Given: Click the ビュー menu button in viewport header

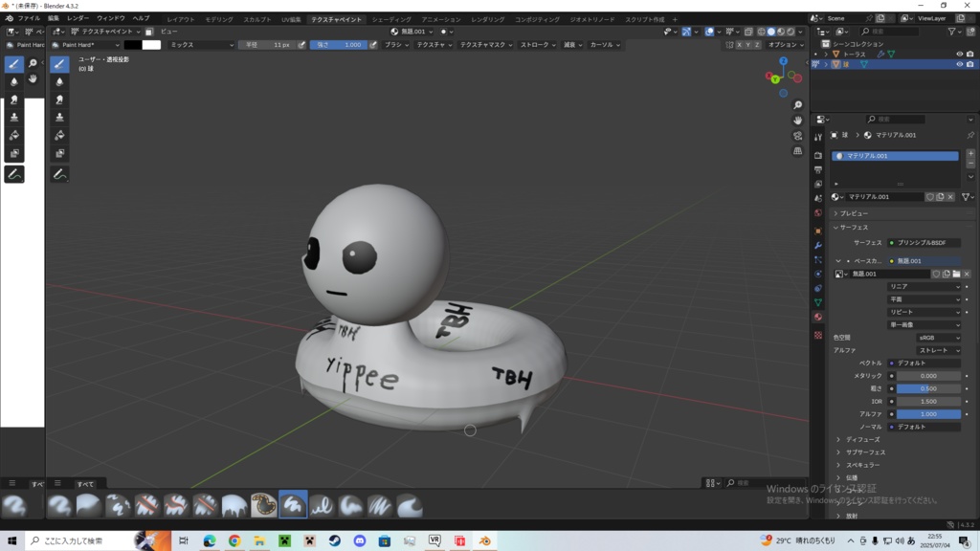Looking at the screenshot, I should point(168,32).
